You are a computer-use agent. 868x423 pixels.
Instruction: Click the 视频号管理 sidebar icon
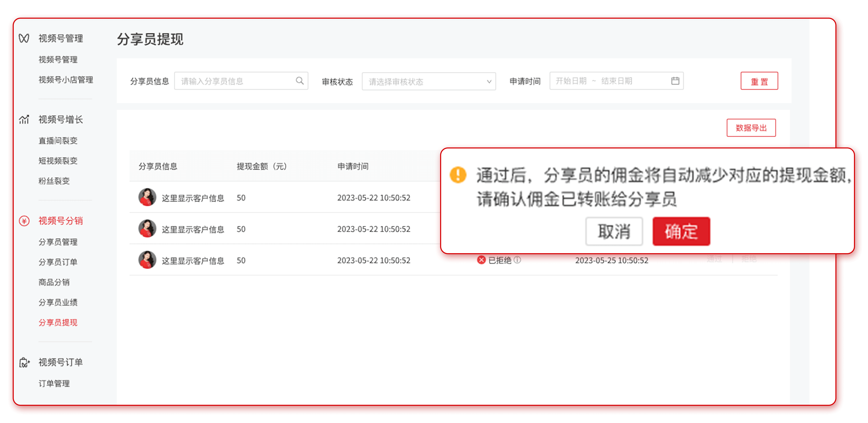point(24,38)
